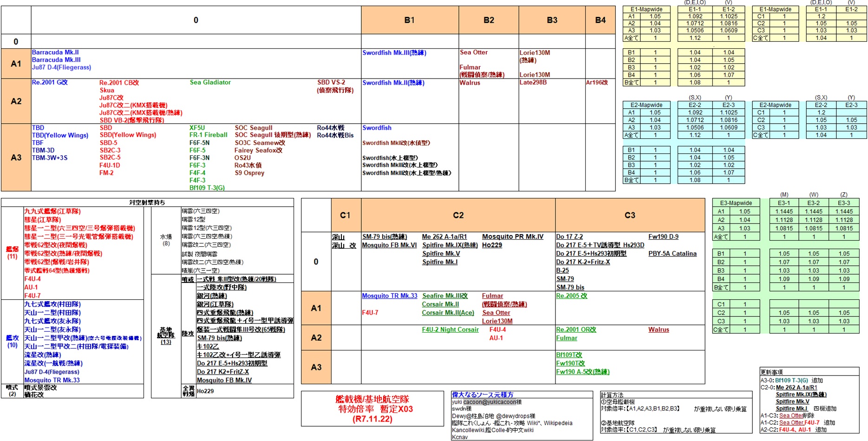Click the red 艦載機/基地航空隊 title box
The height and width of the screenshot is (441, 868).
pyautogui.click(x=372, y=409)
